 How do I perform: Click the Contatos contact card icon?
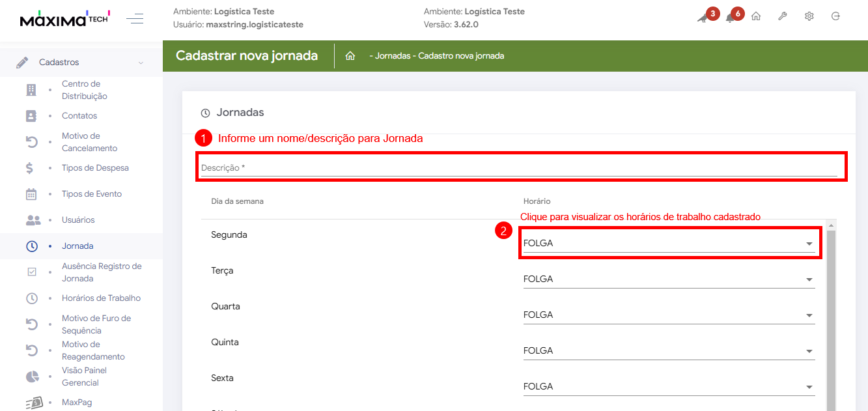click(x=31, y=116)
